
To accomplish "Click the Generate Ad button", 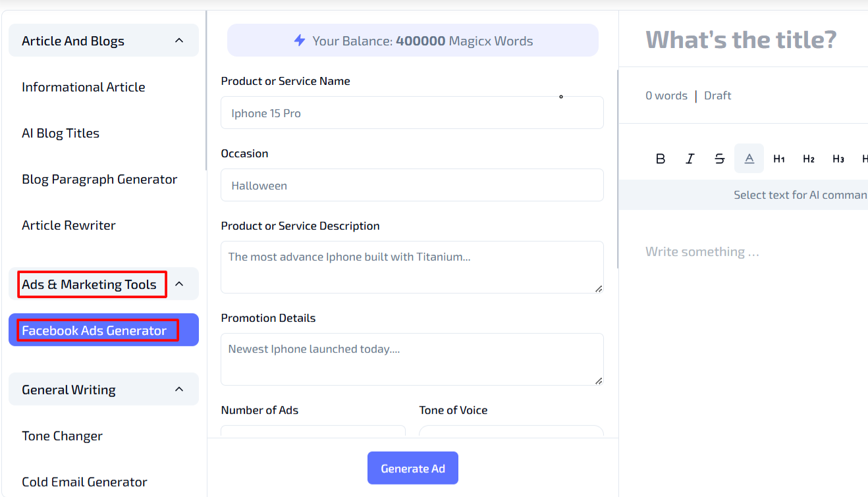I will coord(413,468).
